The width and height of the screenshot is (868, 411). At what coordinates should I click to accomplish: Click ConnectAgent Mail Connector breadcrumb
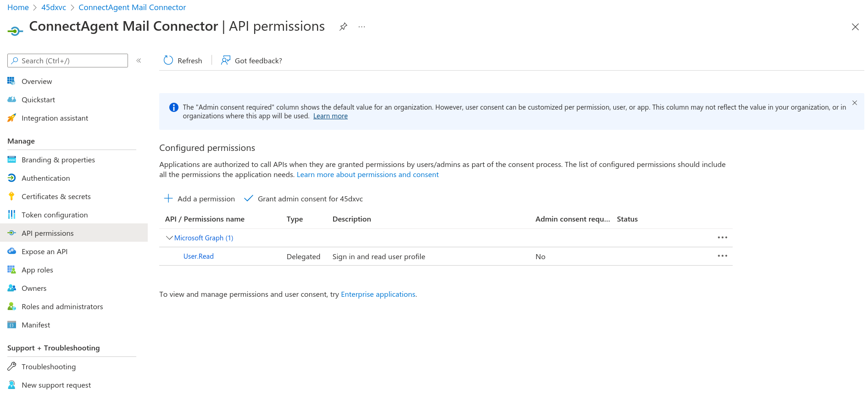pos(132,7)
